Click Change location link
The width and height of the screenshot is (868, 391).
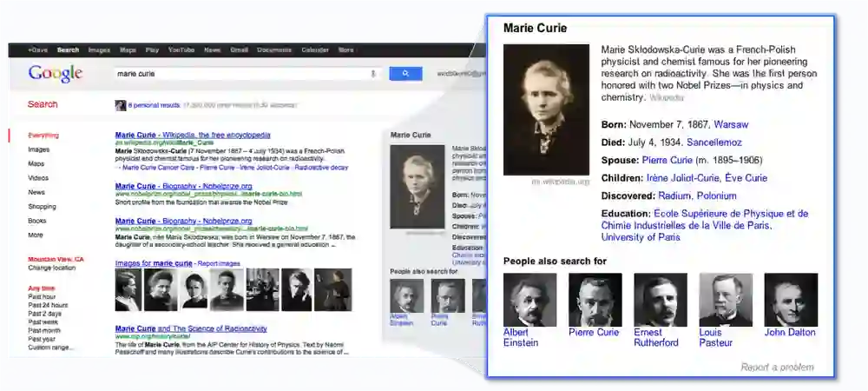52,268
